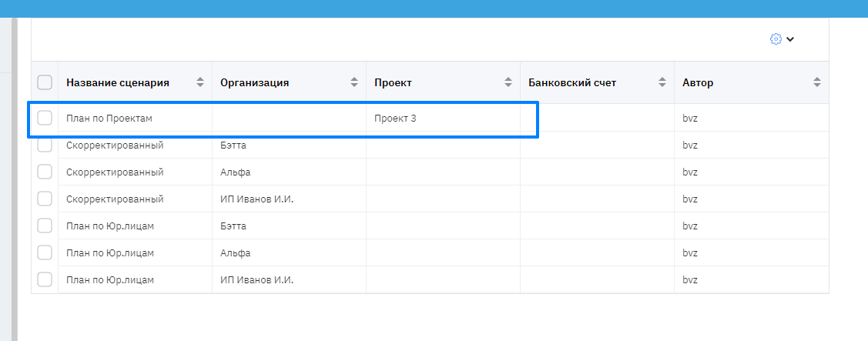Sort by Проект column arrows
This screenshot has width=868, height=341.
pyautogui.click(x=508, y=82)
